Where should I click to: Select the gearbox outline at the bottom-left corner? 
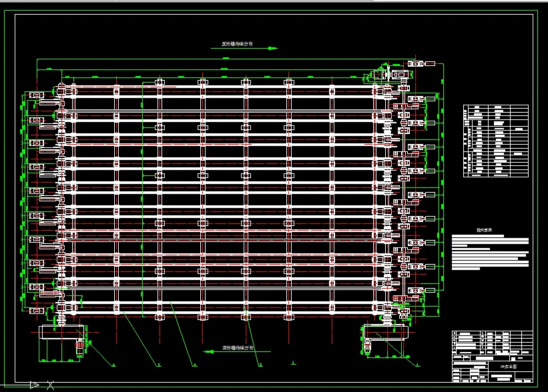tap(62, 332)
